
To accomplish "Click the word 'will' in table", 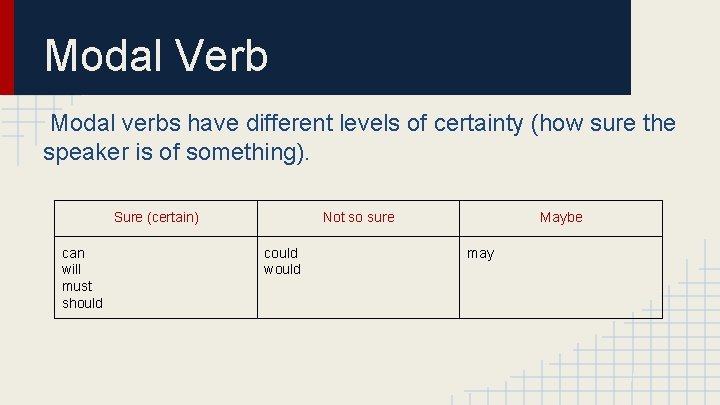I will point(71,270).
